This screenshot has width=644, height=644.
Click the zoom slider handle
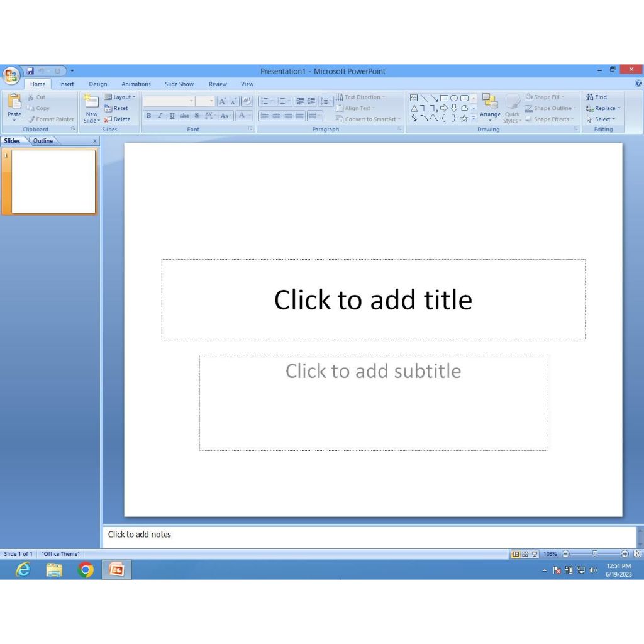click(595, 553)
